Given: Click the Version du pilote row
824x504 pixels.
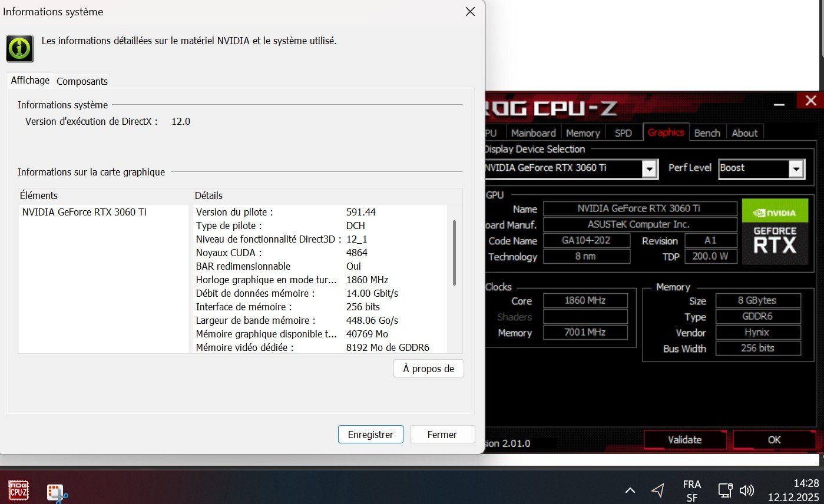Looking at the screenshot, I should 320,212.
